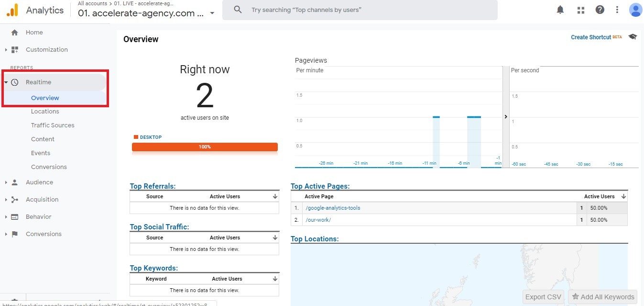644x306 pixels.
Task: Open Top Keywords heading link
Action: click(x=153, y=268)
